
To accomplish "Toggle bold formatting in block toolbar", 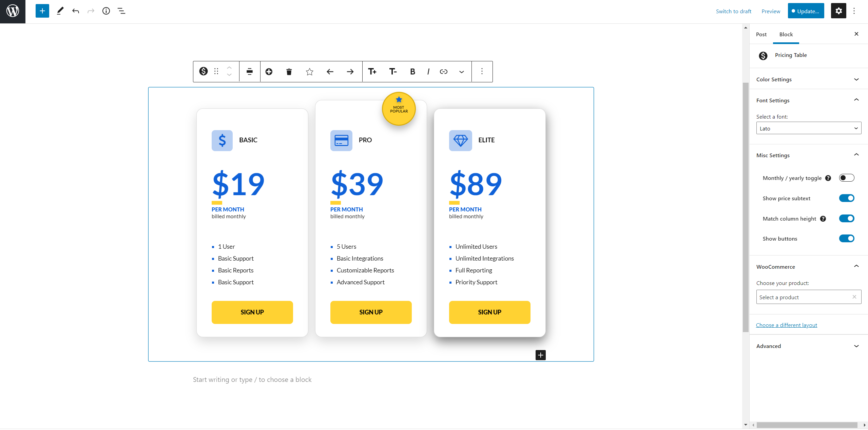I will tap(412, 71).
